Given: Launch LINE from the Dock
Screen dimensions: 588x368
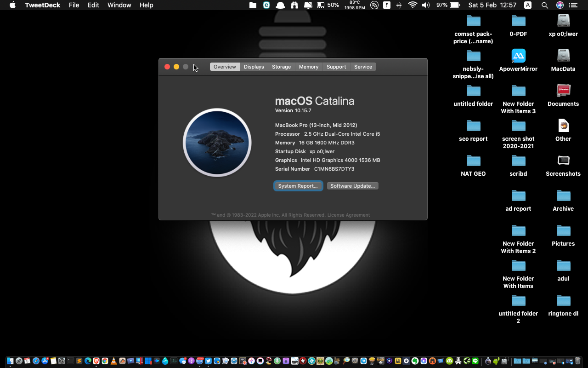Looking at the screenshot, I should tap(475, 361).
